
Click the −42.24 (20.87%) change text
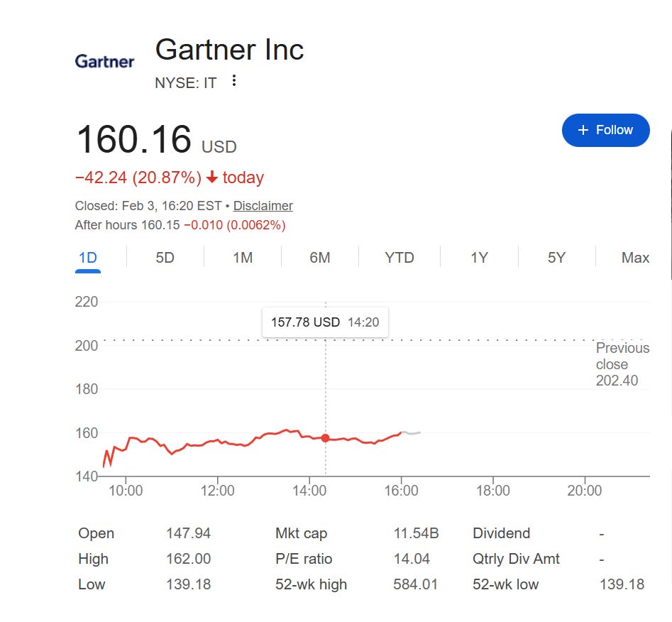(x=138, y=178)
